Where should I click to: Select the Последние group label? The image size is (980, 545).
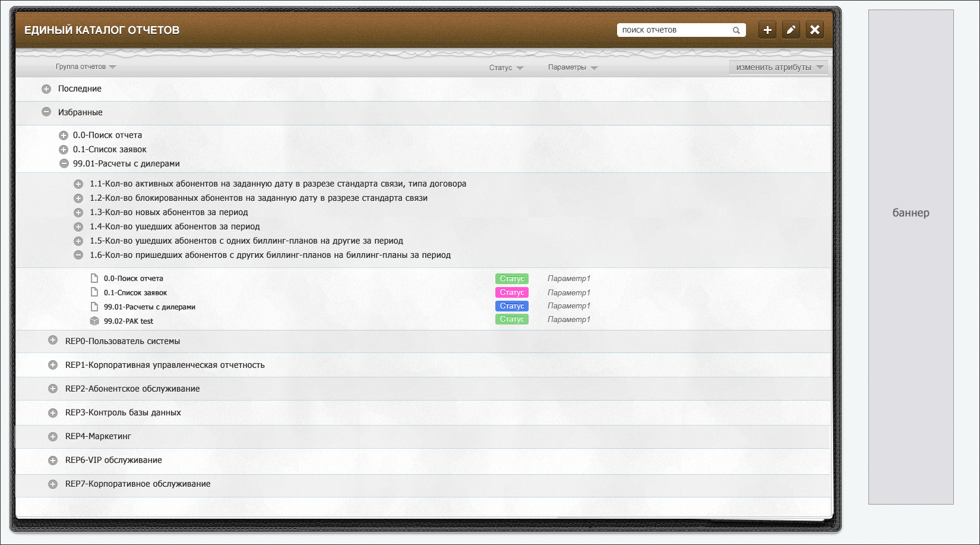pyautogui.click(x=80, y=89)
